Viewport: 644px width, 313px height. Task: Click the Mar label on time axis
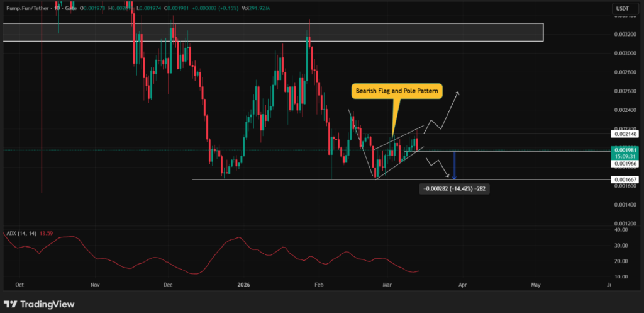(388, 284)
